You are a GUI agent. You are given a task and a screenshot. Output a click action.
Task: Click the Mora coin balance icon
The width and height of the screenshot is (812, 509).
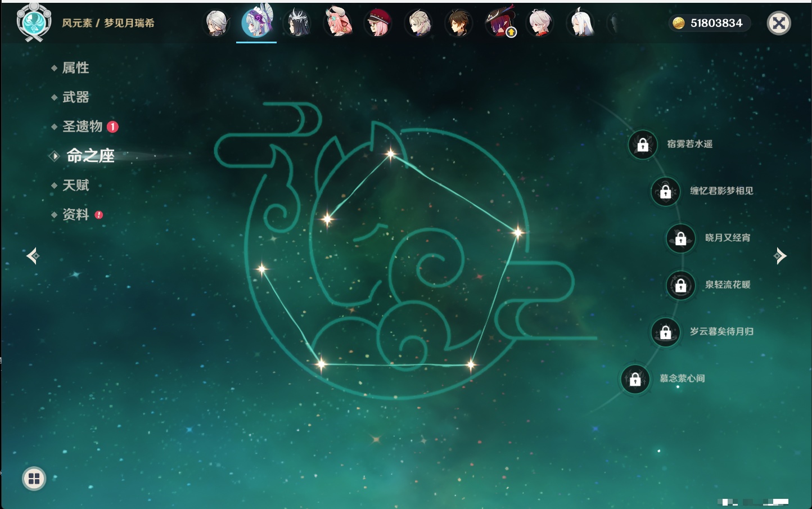click(679, 23)
